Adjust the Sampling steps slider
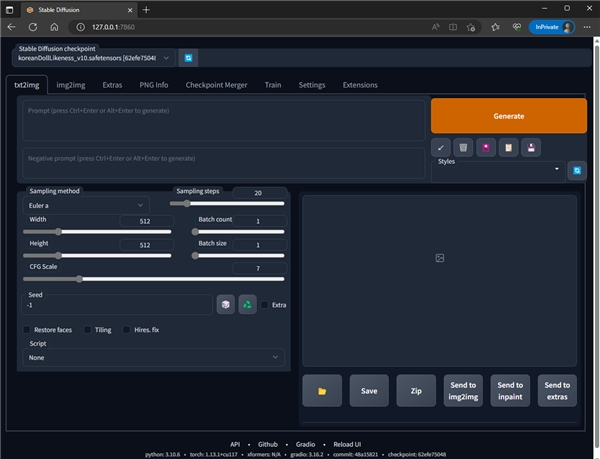Image resolution: width=600 pixels, height=459 pixels. [x=227, y=203]
